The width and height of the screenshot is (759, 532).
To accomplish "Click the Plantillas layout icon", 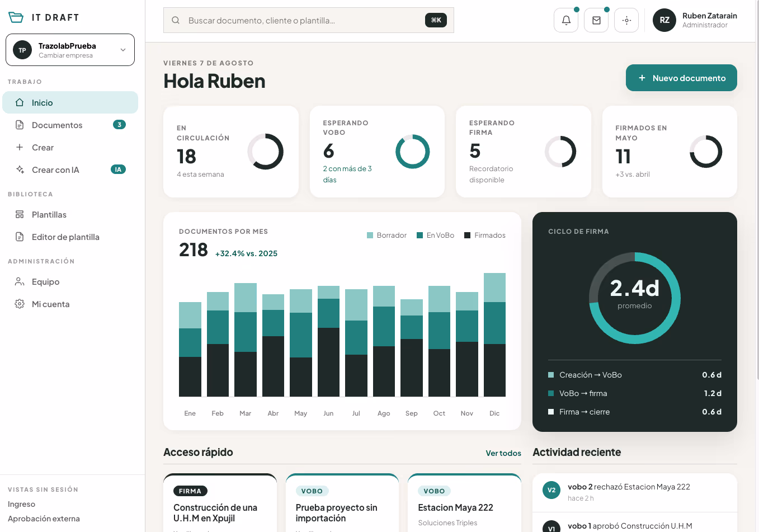I will click(20, 214).
